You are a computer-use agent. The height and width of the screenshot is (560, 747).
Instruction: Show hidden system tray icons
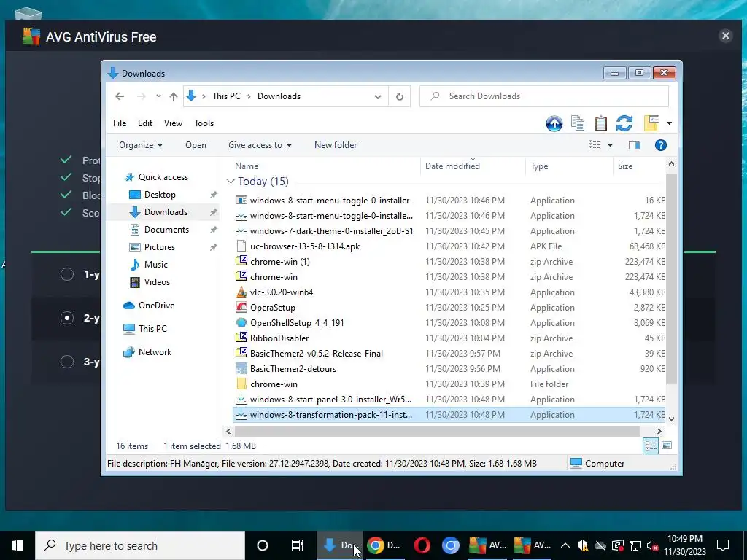tap(565, 545)
